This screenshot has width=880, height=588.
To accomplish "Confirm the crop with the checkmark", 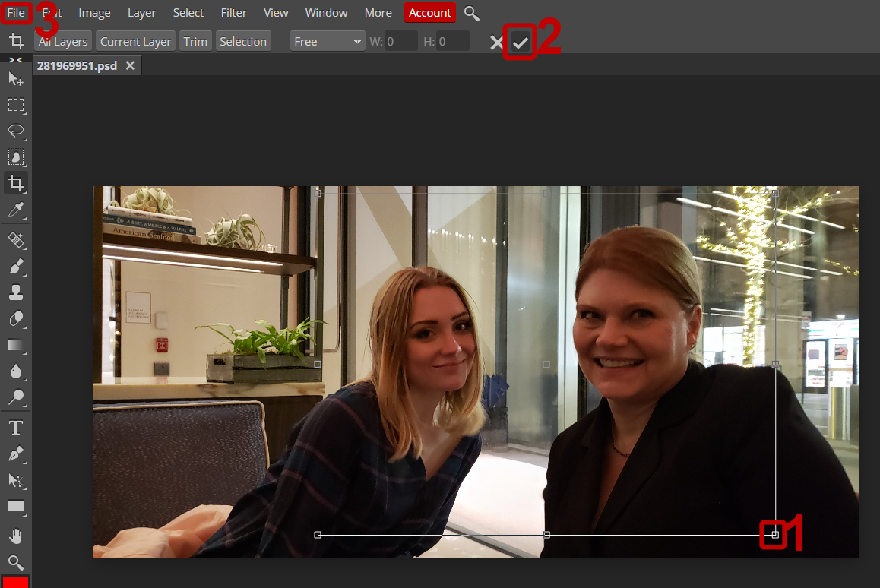I will coord(521,43).
